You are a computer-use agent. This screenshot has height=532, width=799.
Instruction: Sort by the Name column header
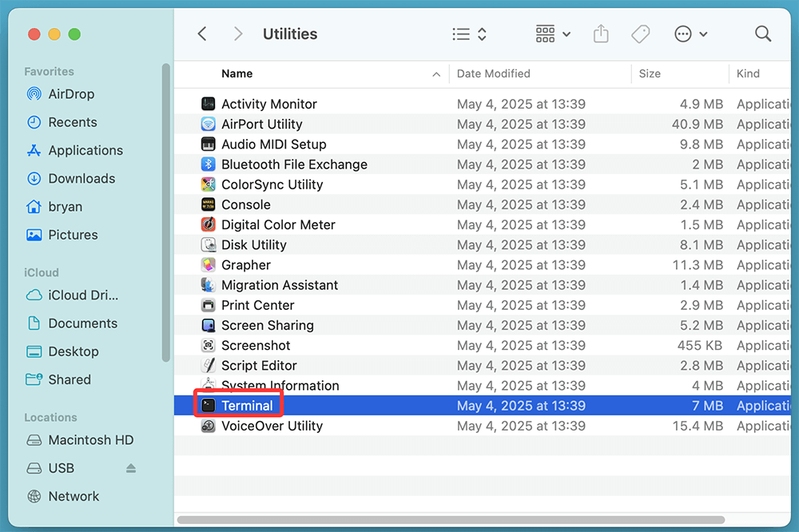[x=237, y=73]
